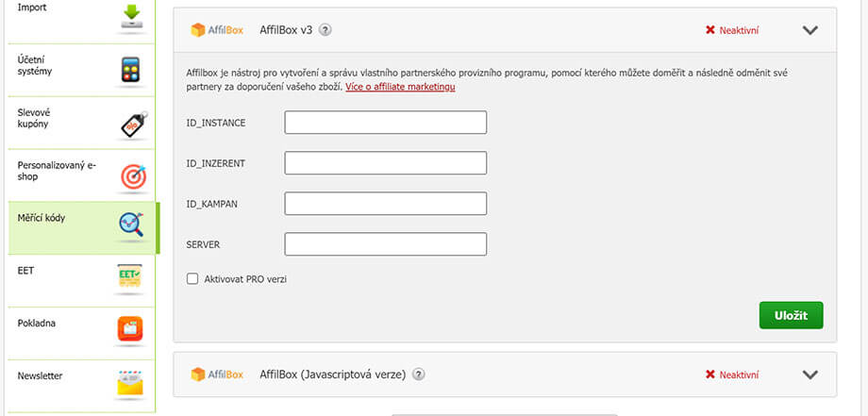
Task: Click the Účetní systémy calculator icon
Action: [131, 70]
